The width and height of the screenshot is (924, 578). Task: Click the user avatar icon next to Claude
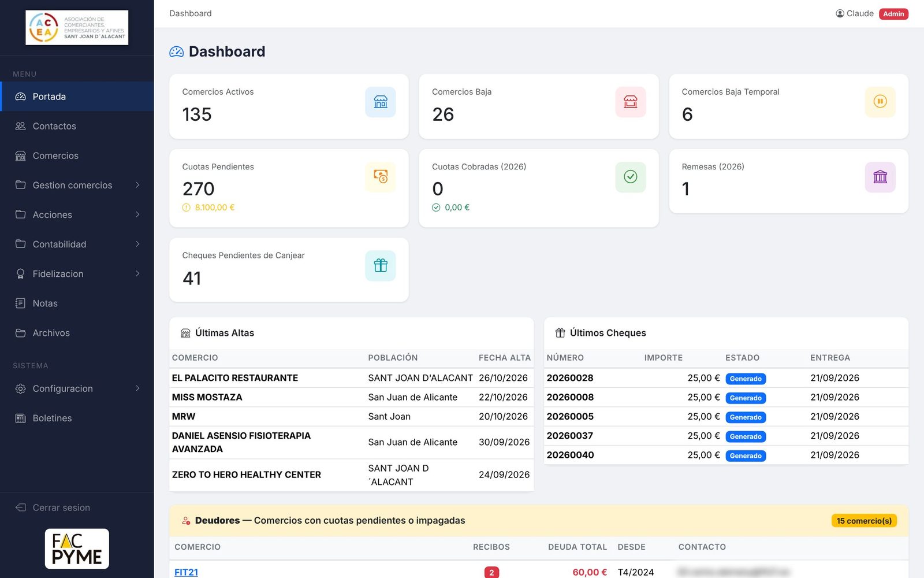(x=840, y=13)
